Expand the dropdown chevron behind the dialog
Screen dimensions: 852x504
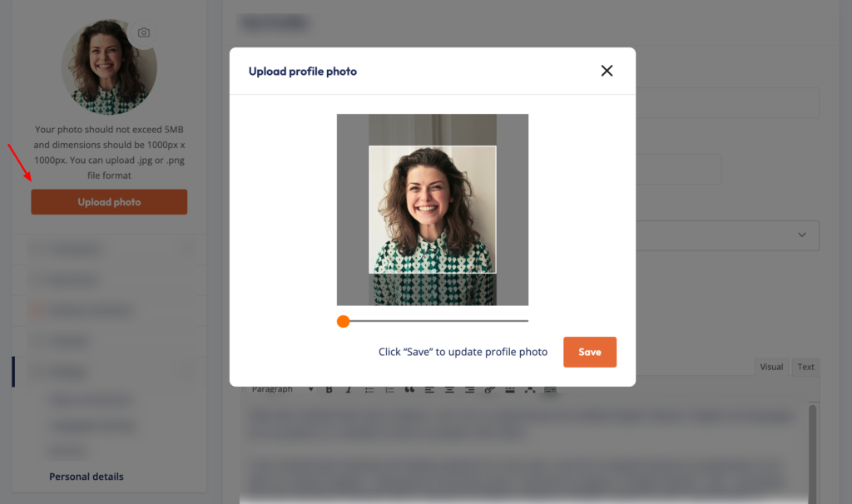[x=802, y=235]
